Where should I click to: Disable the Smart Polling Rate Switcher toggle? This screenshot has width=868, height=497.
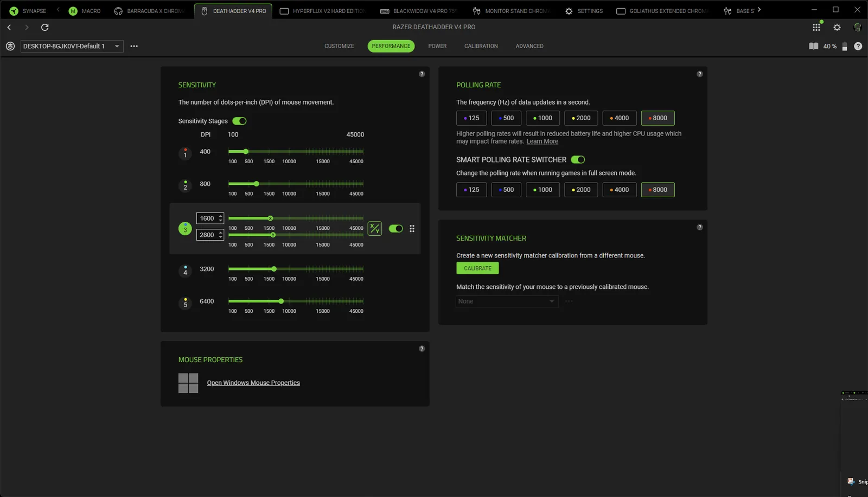pos(578,159)
